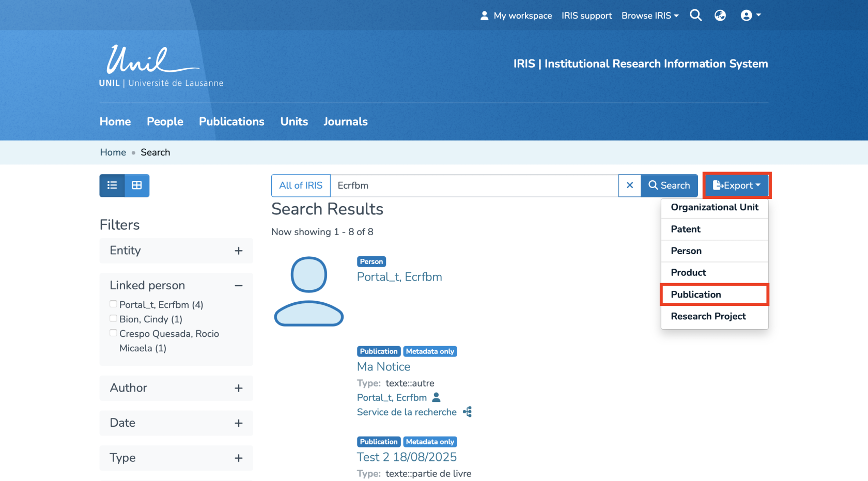This screenshot has height=481, width=868.
Task: Expand the Entity filter section
Action: coord(238,251)
